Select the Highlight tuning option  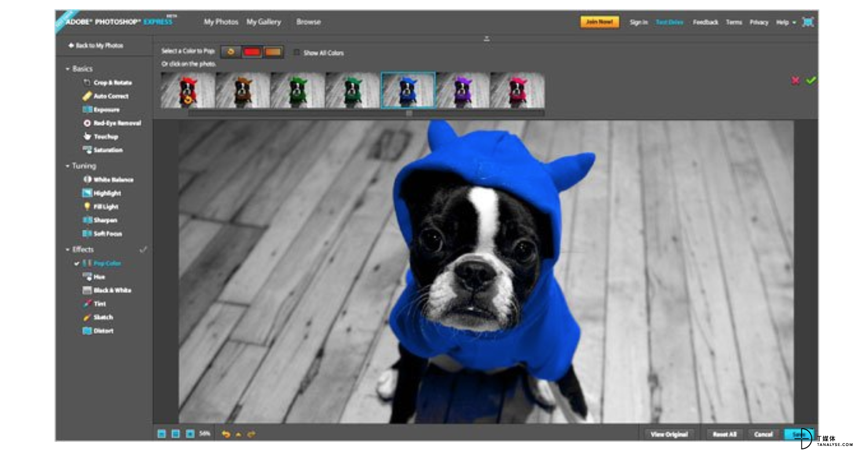[x=102, y=193]
